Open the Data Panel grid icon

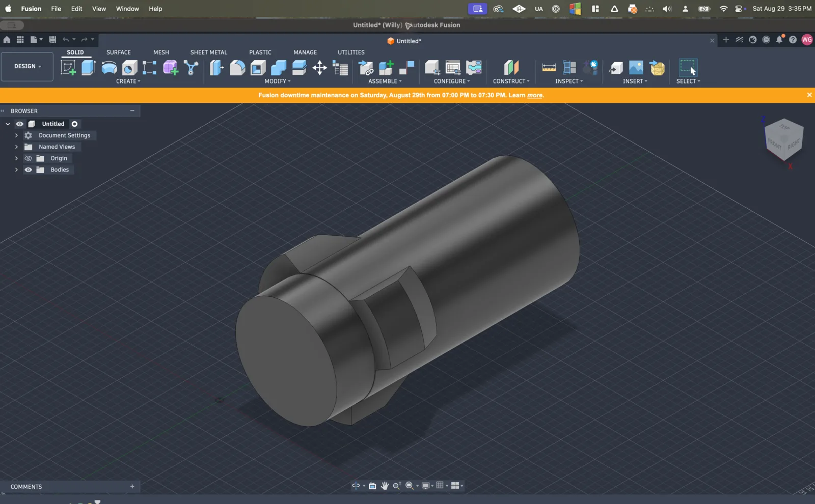20,40
